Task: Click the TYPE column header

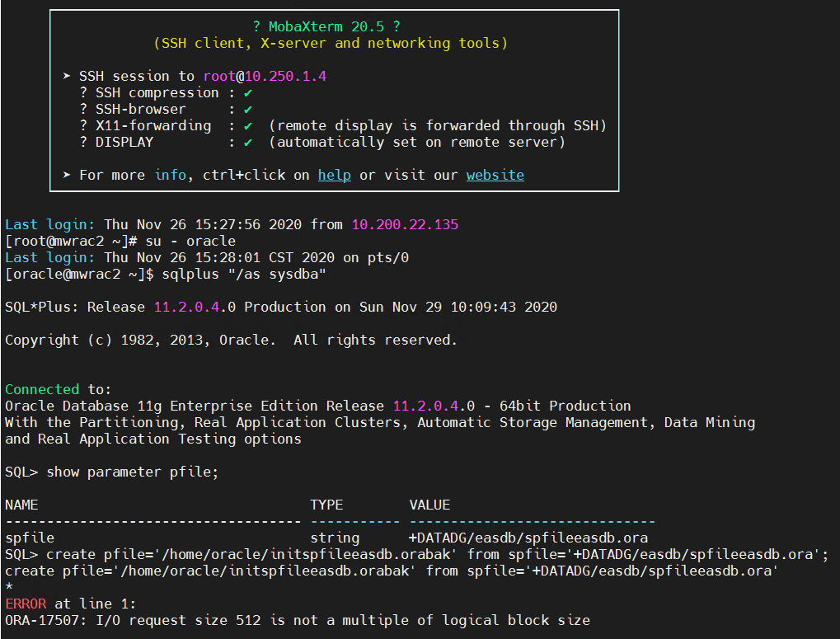Action: tap(326, 505)
